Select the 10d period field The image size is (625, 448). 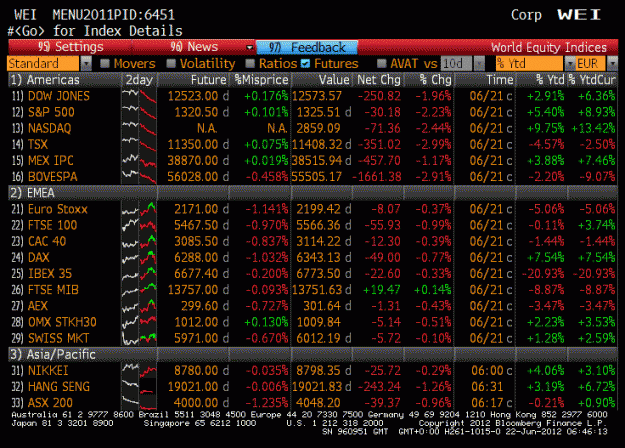click(x=456, y=63)
